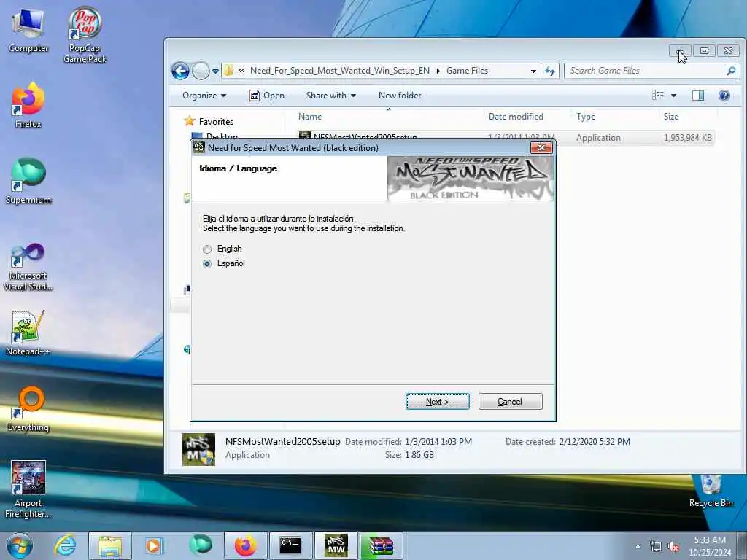Click the Explorer forward navigation button

[x=201, y=71]
